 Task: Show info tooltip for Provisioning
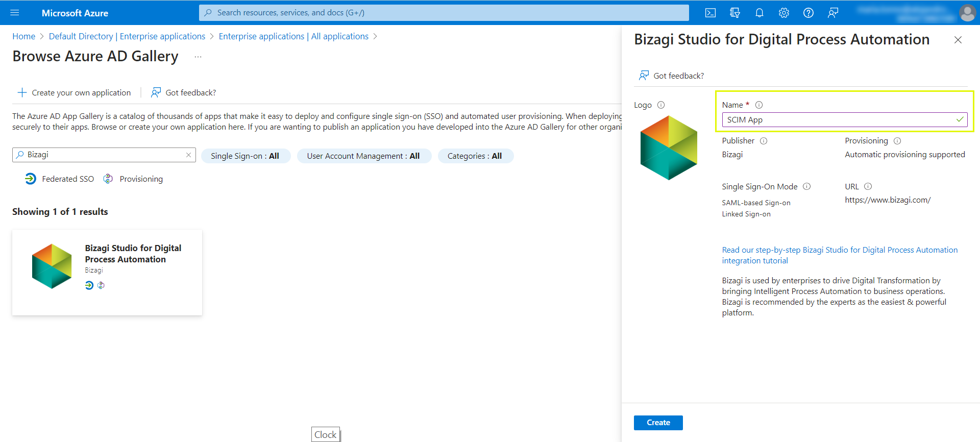click(897, 141)
